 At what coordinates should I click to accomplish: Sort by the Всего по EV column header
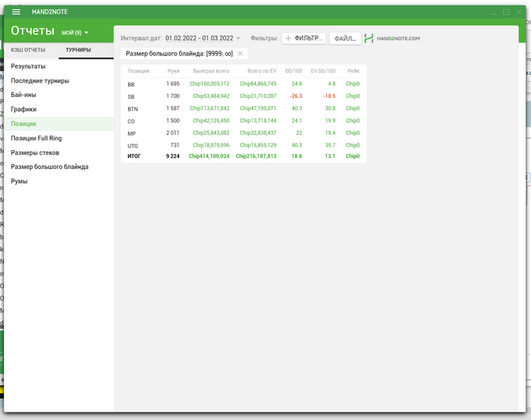coord(262,71)
